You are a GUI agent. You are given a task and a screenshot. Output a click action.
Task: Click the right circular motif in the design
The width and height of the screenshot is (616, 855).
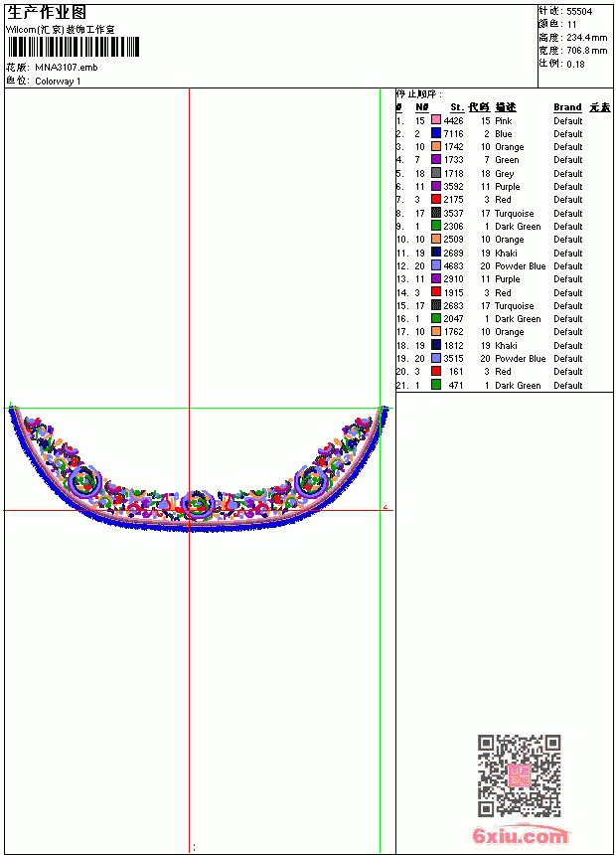[x=311, y=480]
